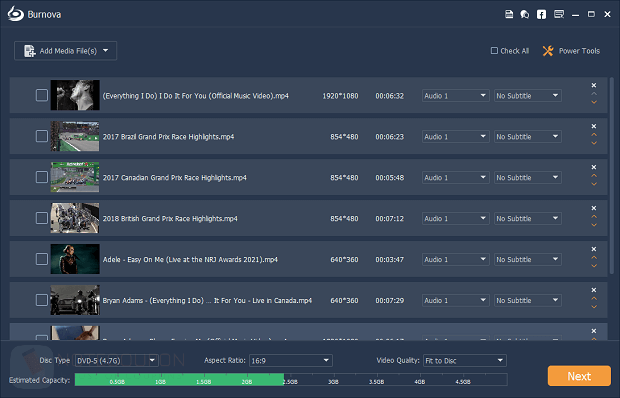Move (Everything I Do) Official Music Video down
This screenshot has width=620, height=398.
tap(594, 102)
